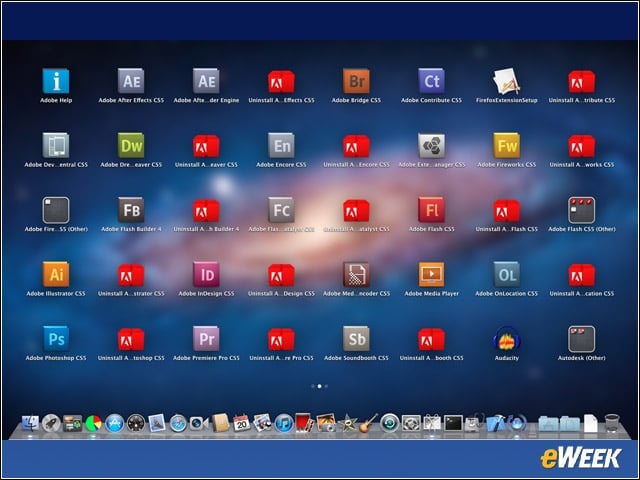Image resolution: width=640 pixels, height=480 pixels.
Task: Launch Adobe Encore CS5
Action: pos(281,145)
